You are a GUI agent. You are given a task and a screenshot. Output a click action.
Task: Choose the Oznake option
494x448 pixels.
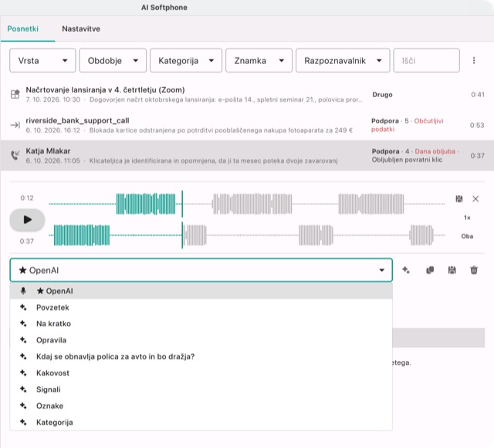click(201, 406)
